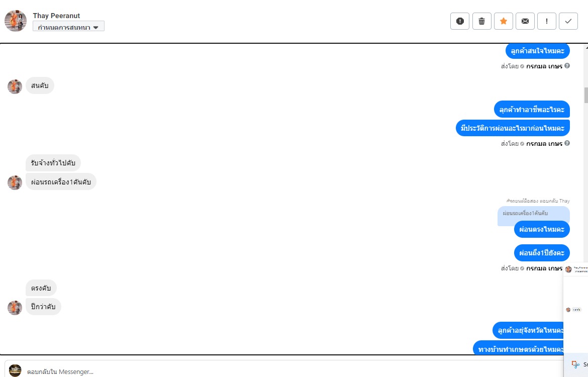The image size is (588, 377).
Task: Click the help icon beside top กรกมล เกษร
Action: pos(567,66)
